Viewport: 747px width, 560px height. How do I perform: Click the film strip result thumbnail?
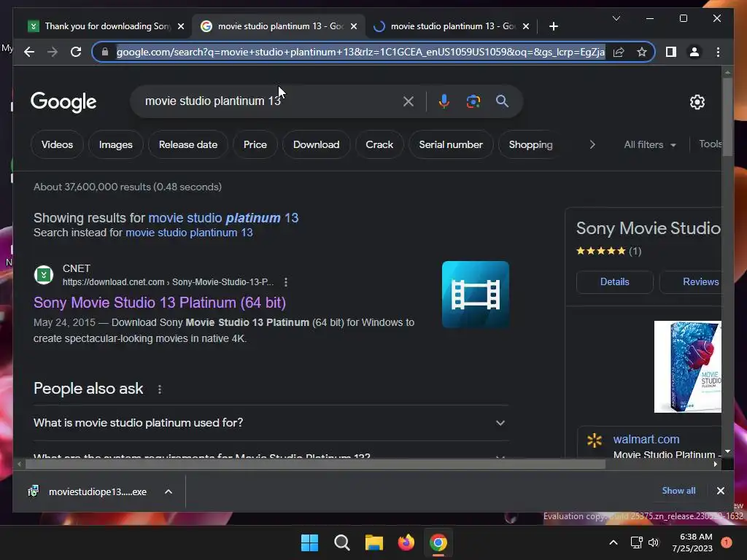[x=476, y=295]
